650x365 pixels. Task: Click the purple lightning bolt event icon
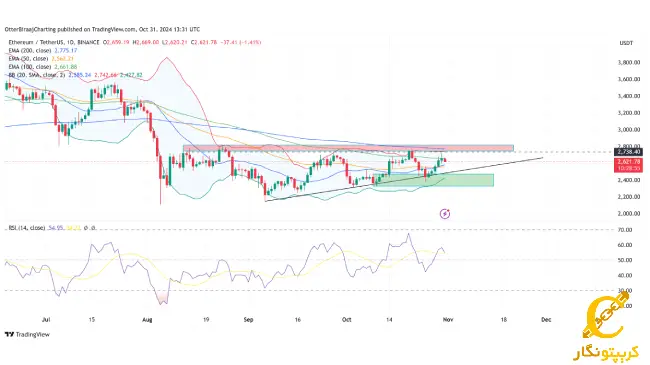click(x=445, y=214)
